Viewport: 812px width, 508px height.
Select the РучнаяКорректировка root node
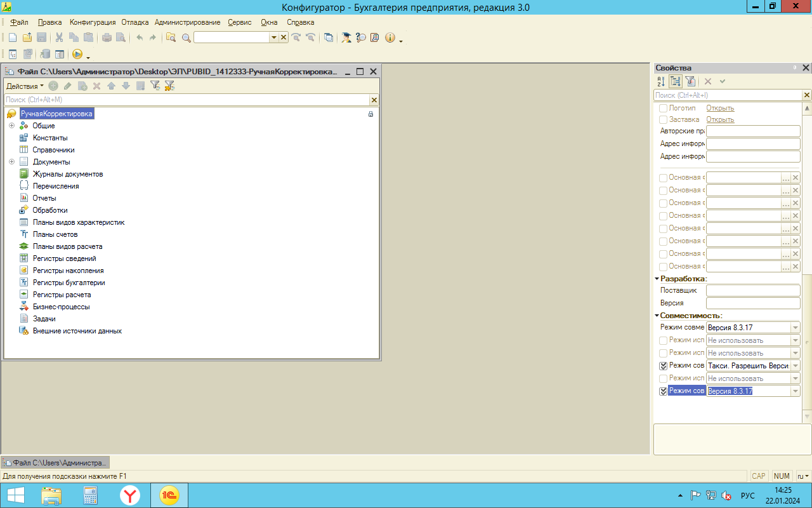[56, 114]
